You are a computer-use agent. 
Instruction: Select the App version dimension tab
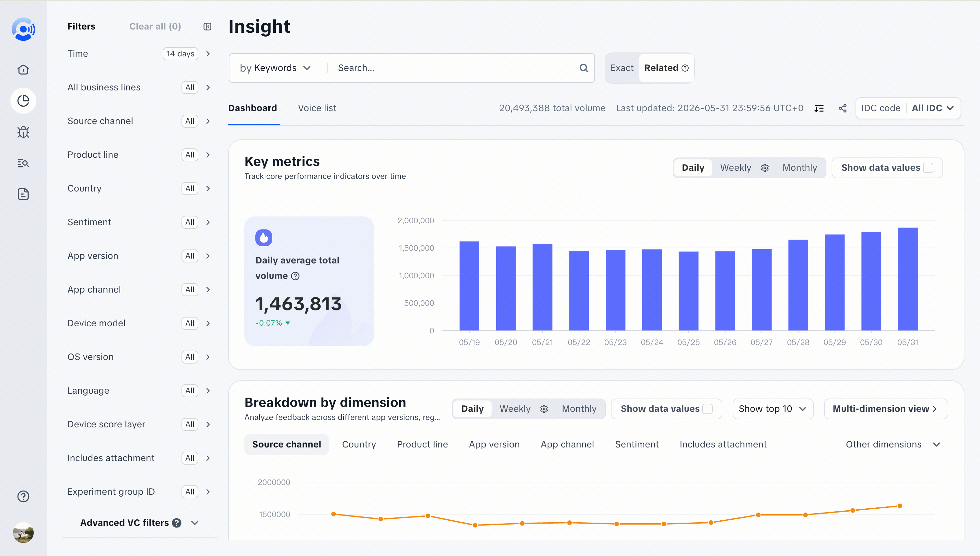coord(494,445)
